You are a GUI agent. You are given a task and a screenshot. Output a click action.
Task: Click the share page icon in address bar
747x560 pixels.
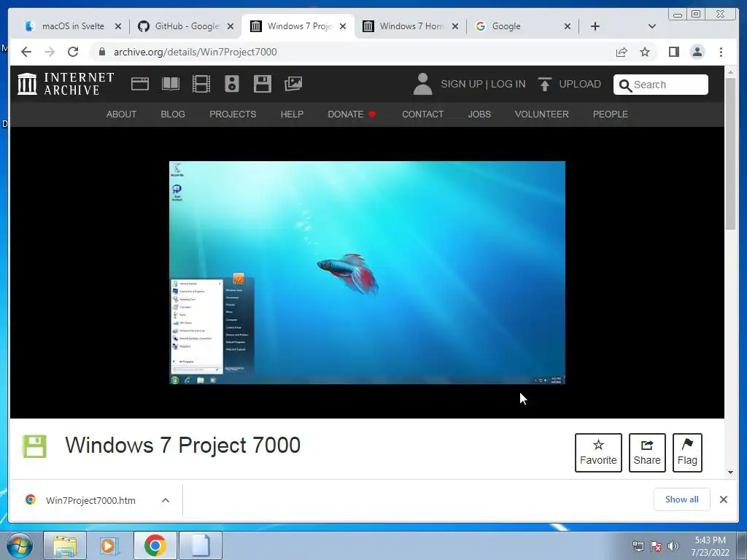pos(622,52)
